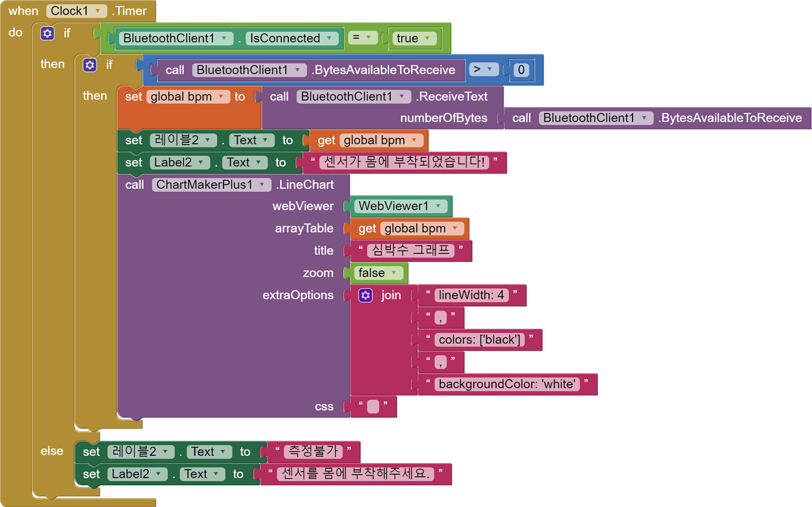Click the empty css text field
The height and width of the screenshot is (507, 812).
click(x=372, y=407)
